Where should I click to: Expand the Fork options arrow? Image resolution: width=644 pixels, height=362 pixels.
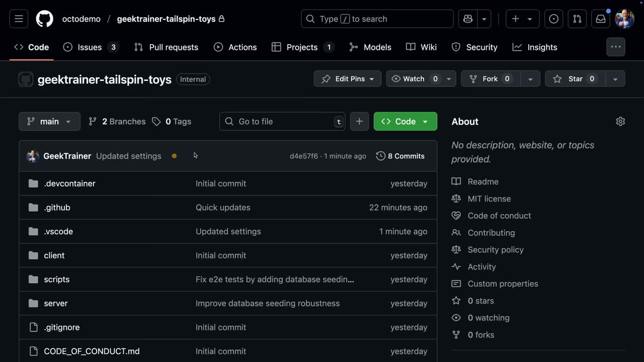tap(530, 79)
